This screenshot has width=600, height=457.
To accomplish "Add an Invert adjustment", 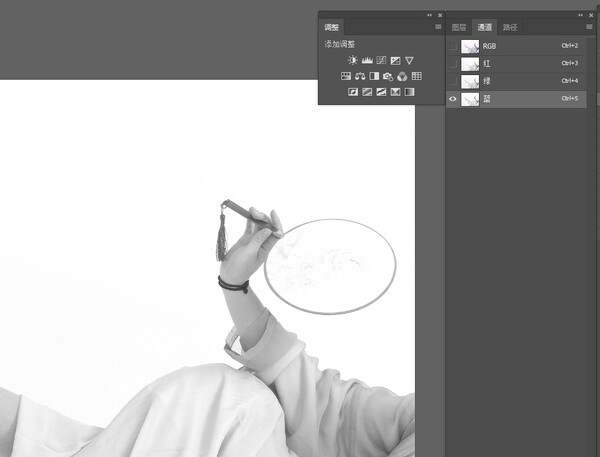I will 353,92.
